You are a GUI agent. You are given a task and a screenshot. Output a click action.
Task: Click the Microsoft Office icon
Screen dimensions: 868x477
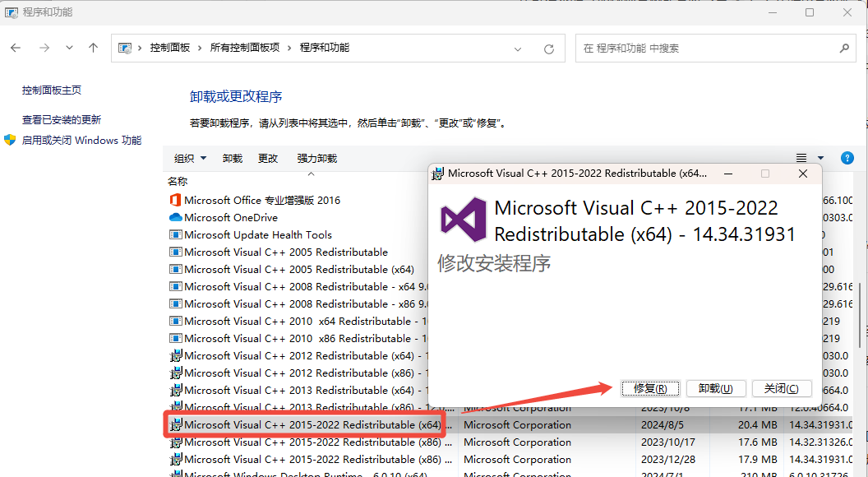pyautogui.click(x=175, y=200)
